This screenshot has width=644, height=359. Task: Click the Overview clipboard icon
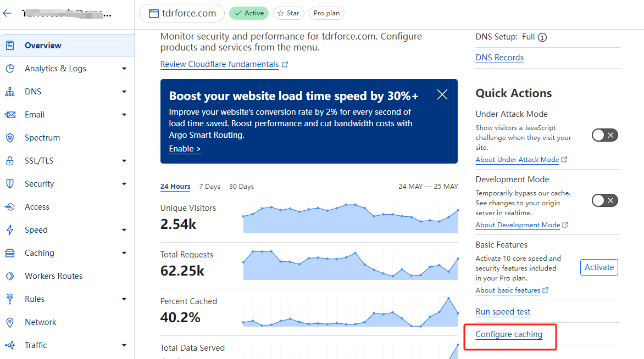pyautogui.click(x=10, y=46)
